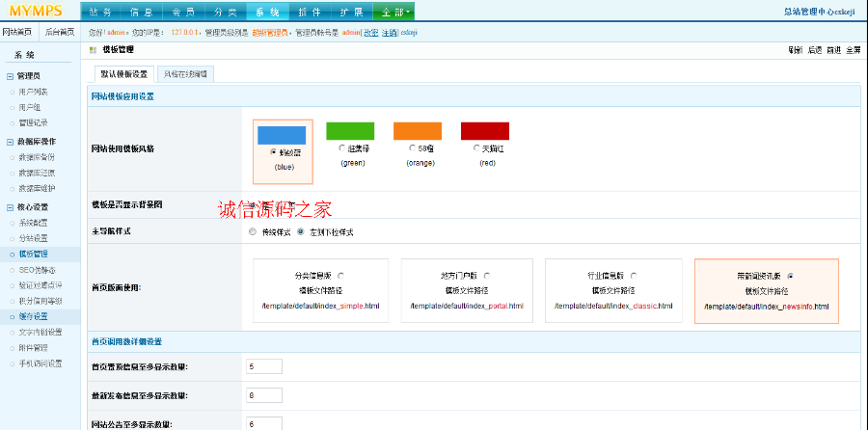
Task: Open 用户列表 in the sidebar
Action: 33,92
